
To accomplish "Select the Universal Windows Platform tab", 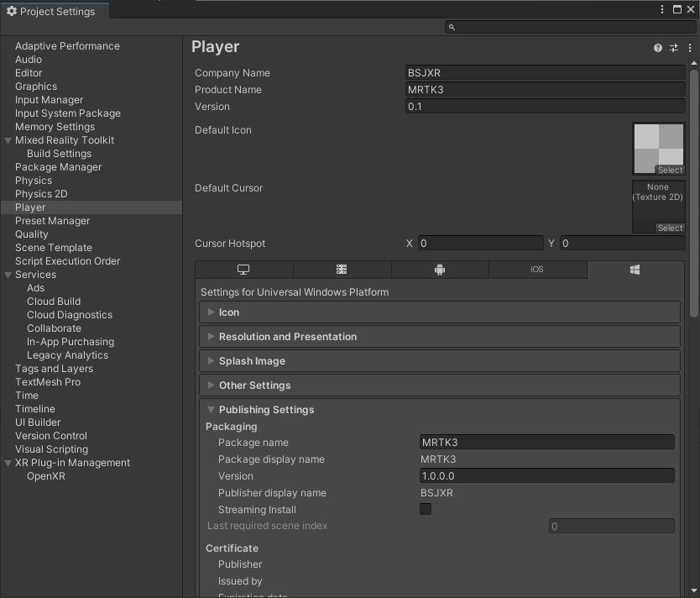I will [x=635, y=270].
